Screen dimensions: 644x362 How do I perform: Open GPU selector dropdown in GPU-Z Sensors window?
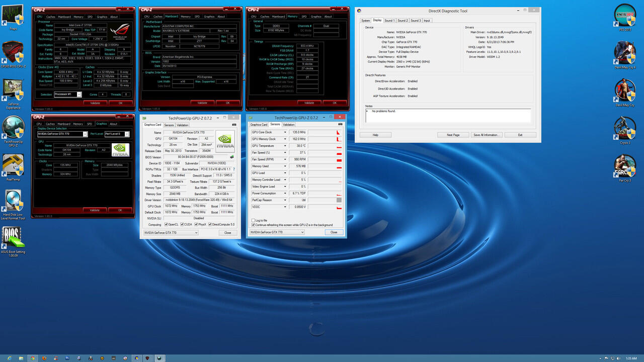[277, 232]
